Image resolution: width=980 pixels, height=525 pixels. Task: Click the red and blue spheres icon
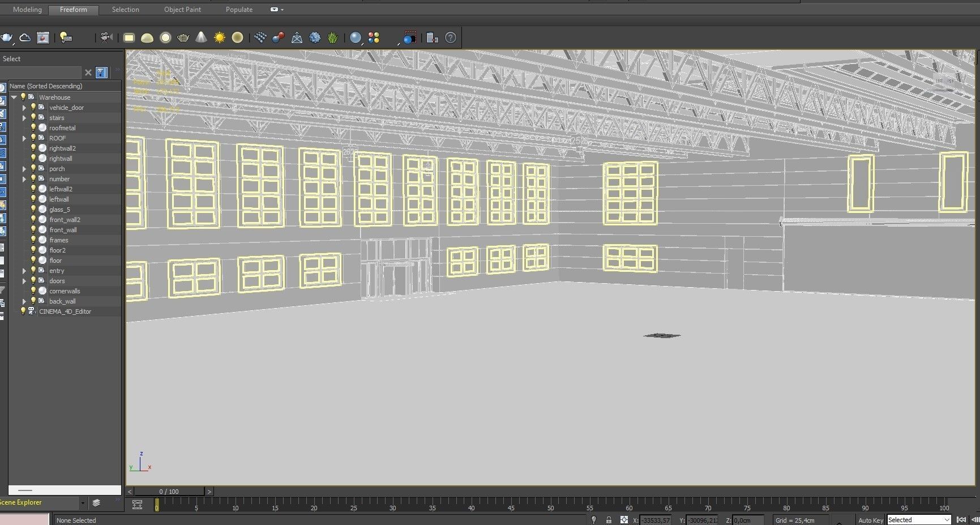click(x=279, y=38)
